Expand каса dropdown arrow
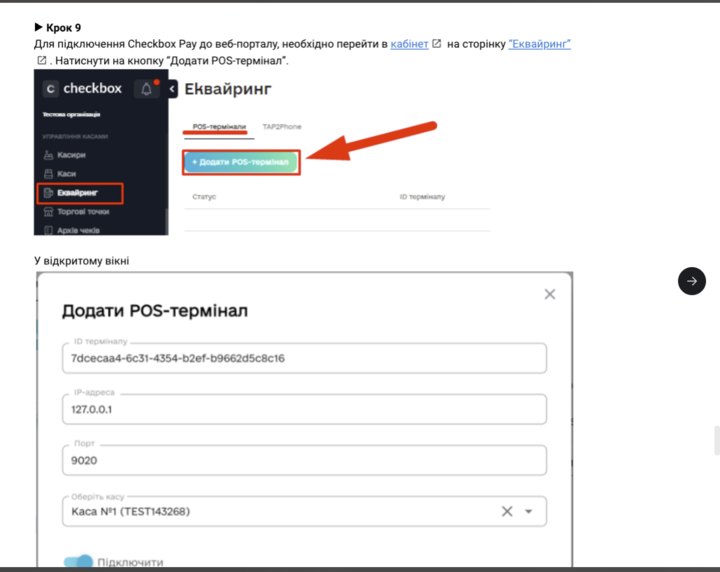 pyautogui.click(x=529, y=511)
